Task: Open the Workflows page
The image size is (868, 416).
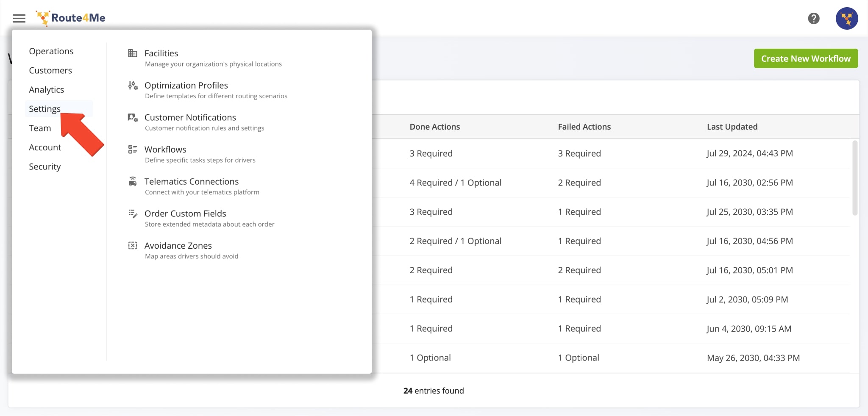Action: (x=165, y=150)
